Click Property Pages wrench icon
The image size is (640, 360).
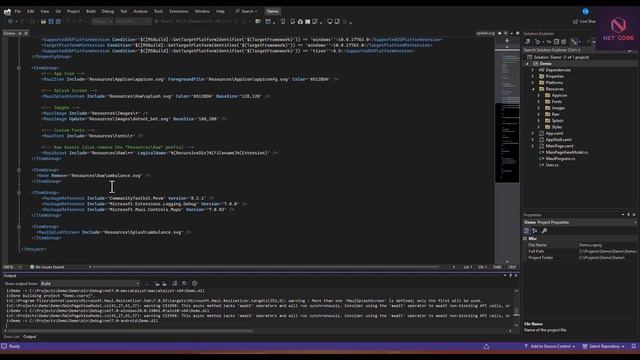[x=544, y=231]
